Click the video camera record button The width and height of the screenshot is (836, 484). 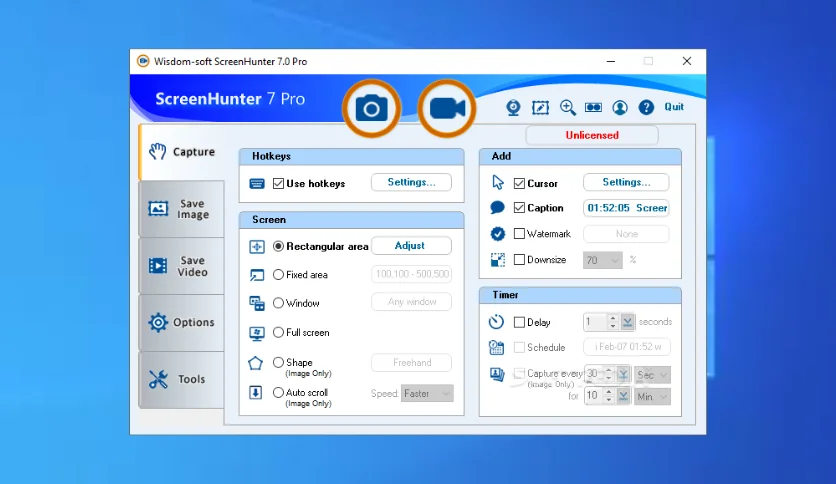coord(447,109)
